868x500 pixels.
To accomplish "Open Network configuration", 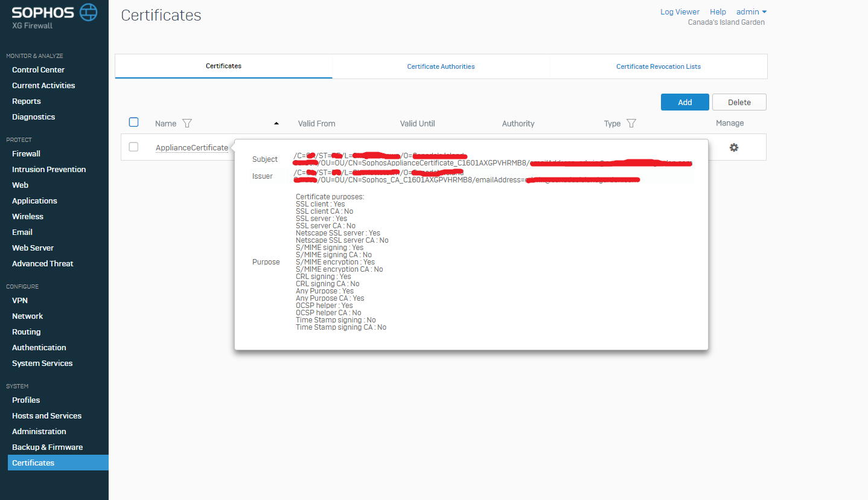I will point(27,316).
